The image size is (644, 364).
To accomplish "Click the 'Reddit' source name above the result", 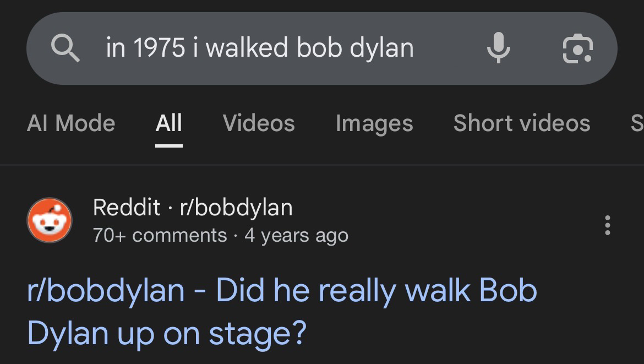I will click(x=127, y=207).
